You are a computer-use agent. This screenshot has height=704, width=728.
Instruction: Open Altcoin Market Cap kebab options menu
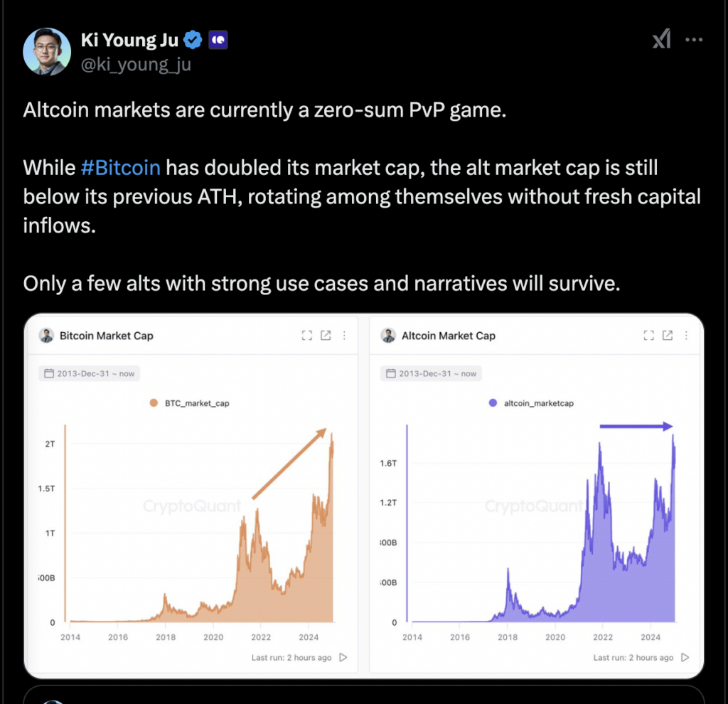click(x=686, y=335)
